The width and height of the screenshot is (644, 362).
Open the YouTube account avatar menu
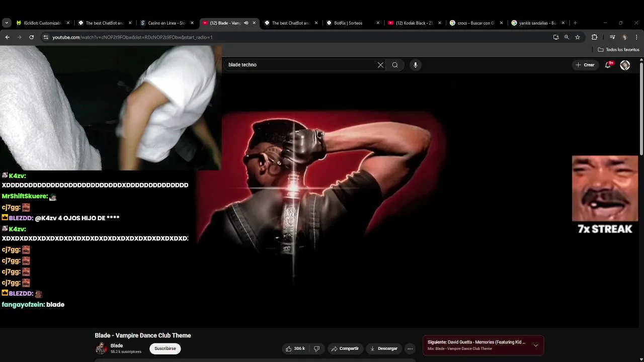click(625, 65)
